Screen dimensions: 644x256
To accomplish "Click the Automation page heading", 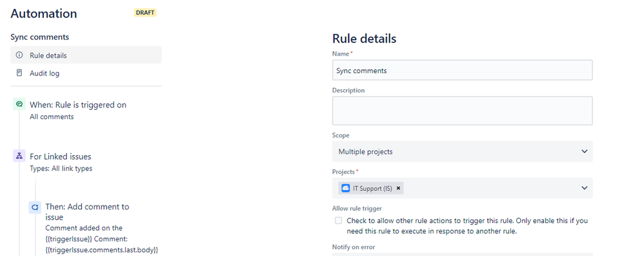I will pyautogui.click(x=43, y=14).
